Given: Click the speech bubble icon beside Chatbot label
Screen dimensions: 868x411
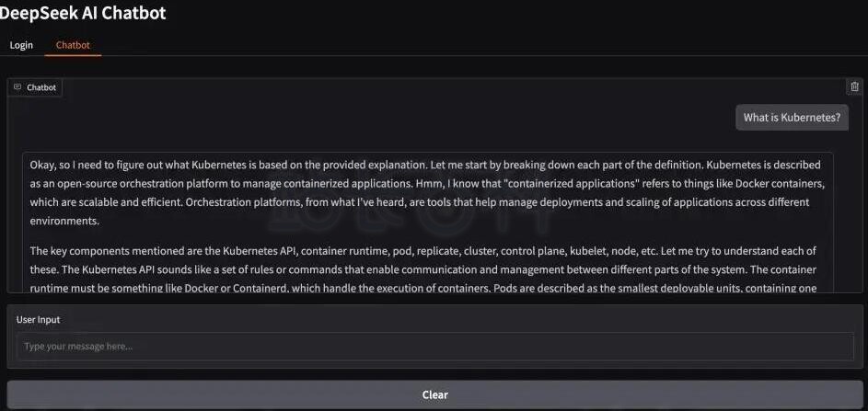Looking at the screenshot, I should (17, 87).
